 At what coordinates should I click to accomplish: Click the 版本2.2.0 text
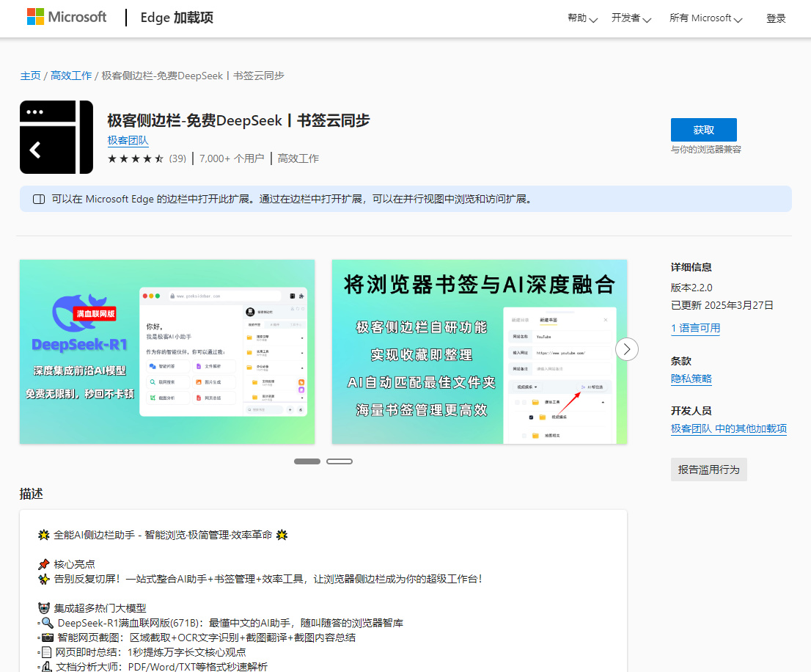tap(691, 288)
